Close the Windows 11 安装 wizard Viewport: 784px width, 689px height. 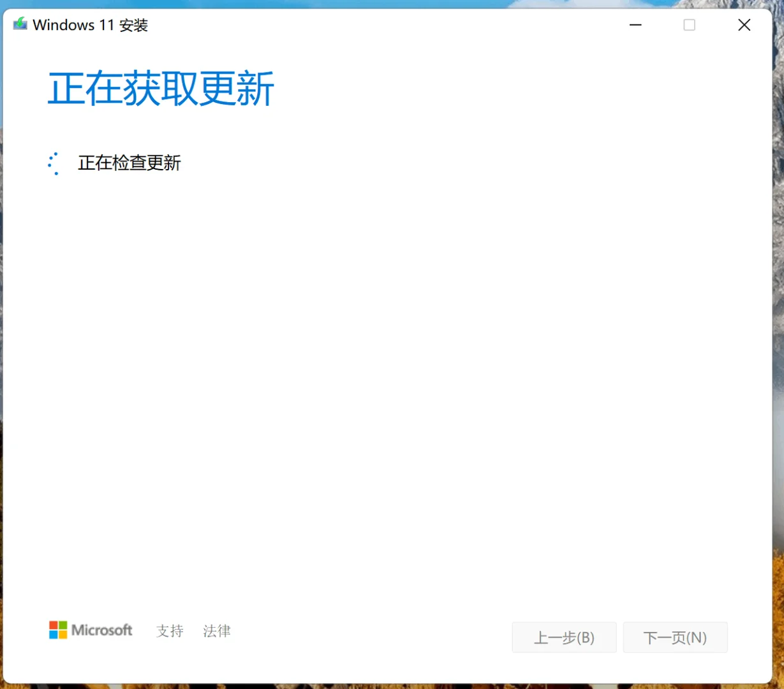coord(744,25)
